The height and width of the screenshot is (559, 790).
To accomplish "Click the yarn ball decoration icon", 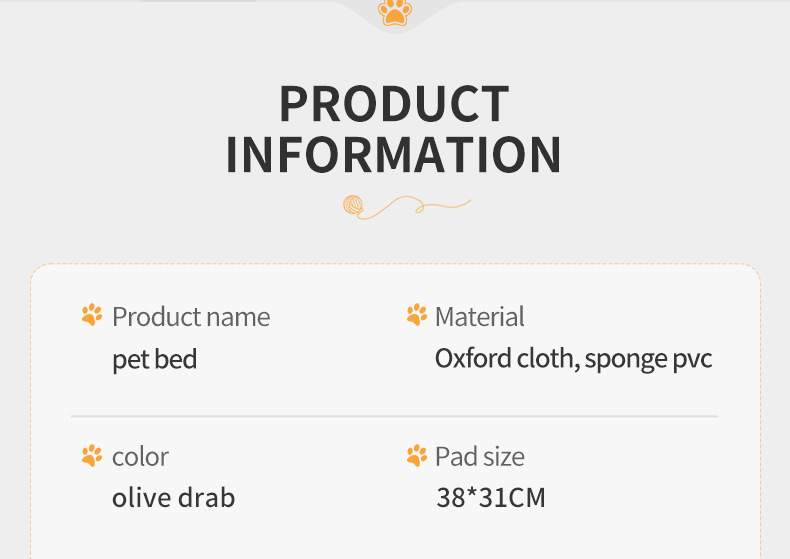I will pos(354,206).
